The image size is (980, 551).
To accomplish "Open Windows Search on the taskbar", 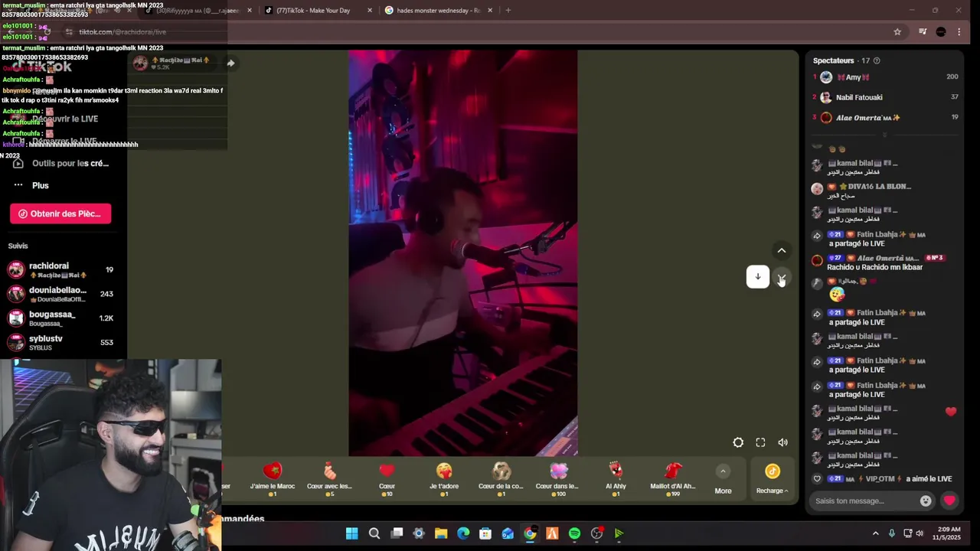I will [374, 533].
